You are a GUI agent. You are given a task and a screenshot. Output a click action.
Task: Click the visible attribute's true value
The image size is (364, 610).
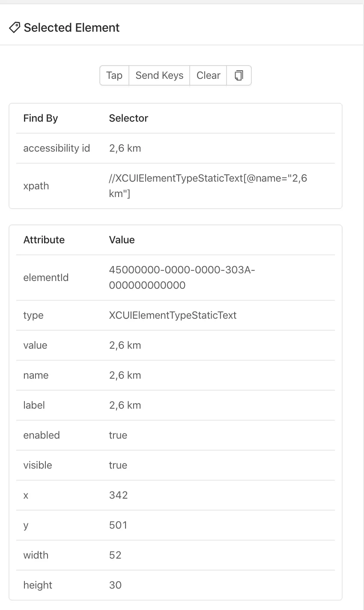click(118, 465)
